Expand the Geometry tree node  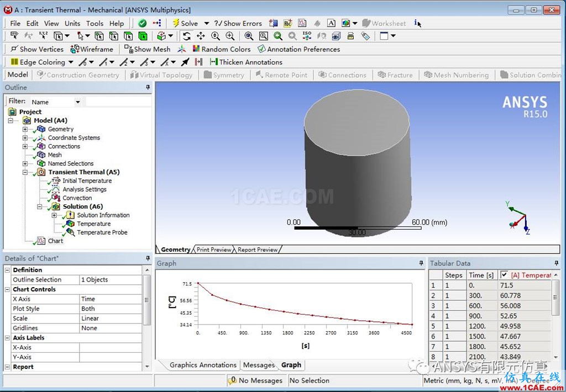[x=25, y=129]
